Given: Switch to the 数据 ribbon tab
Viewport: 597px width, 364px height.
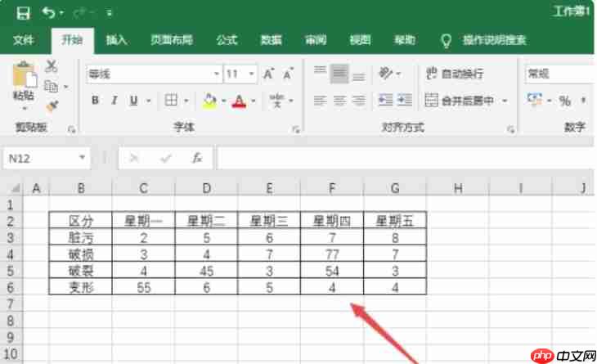Looking at the screenshot, I should pos(271,40).
